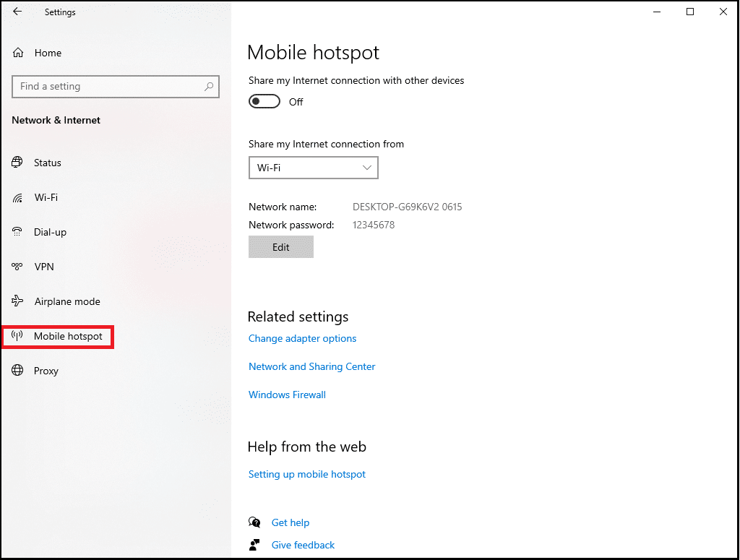740x560 pixels.
Task: Open Proxy settings from the sidebar
Action: tap(46, 371)
